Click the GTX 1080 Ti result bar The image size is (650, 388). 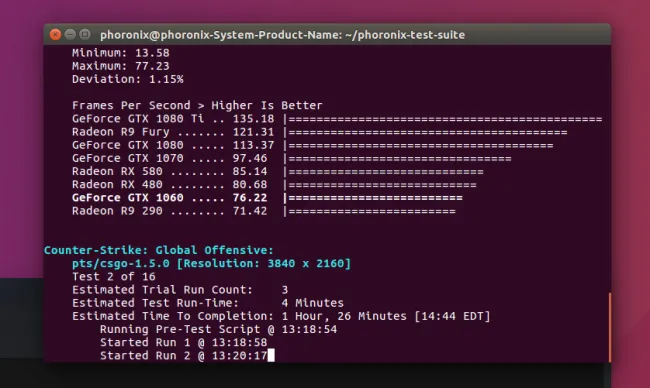click(x=443, y=119)
